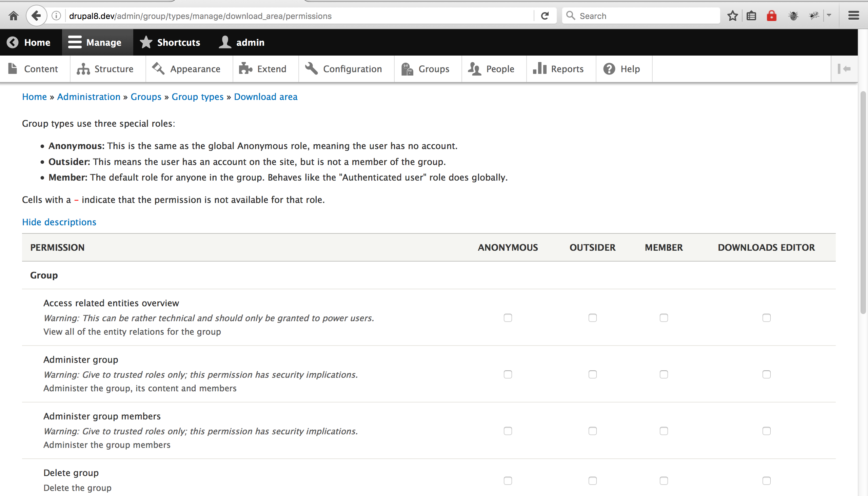Toggle the Manage menu tray

click(x=98, y=42)
